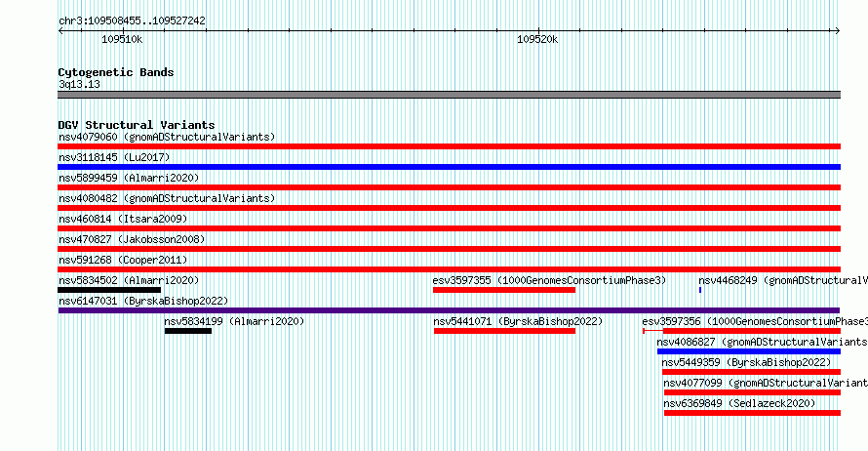Select the nsv5441071 red variant bar
The height and width of the screenshot is (451, 868).
click(505, 331)
